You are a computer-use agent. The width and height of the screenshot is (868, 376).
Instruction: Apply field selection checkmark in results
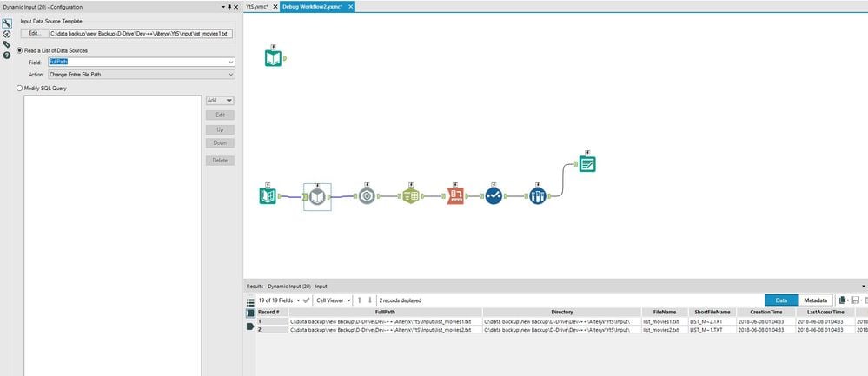(306, 300)
